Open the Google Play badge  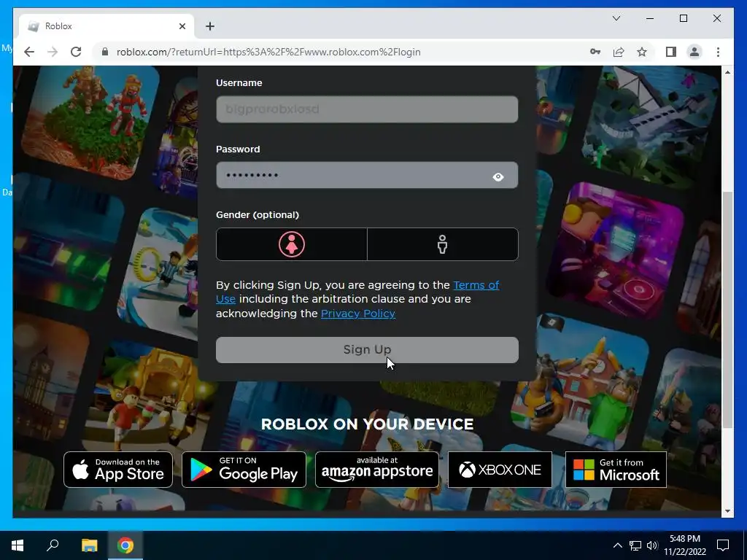coord(244,470)
